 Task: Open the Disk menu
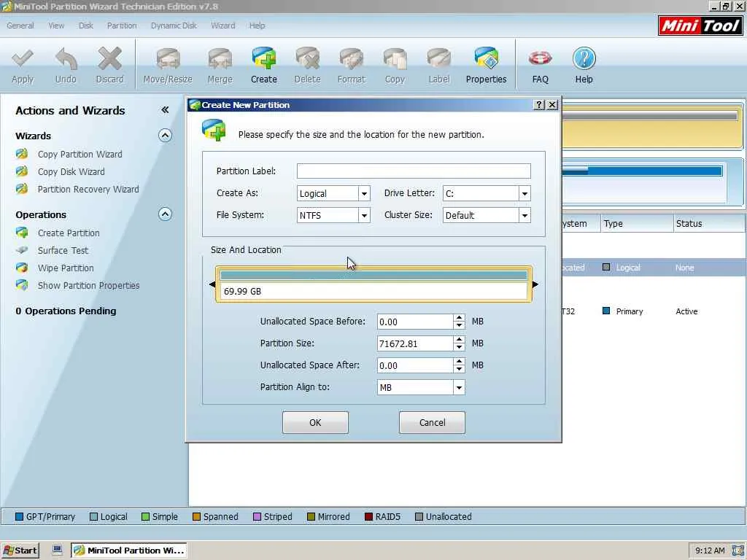click(86, 26)
